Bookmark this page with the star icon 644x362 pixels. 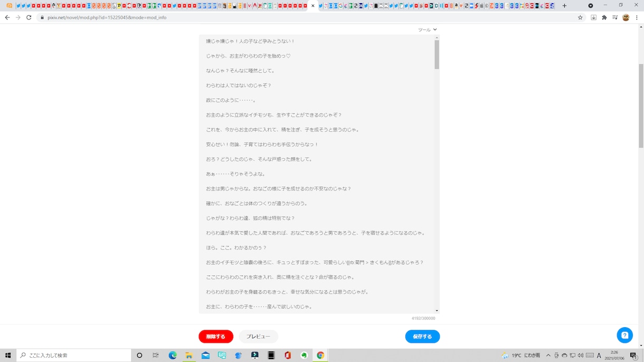pos(580,17)
